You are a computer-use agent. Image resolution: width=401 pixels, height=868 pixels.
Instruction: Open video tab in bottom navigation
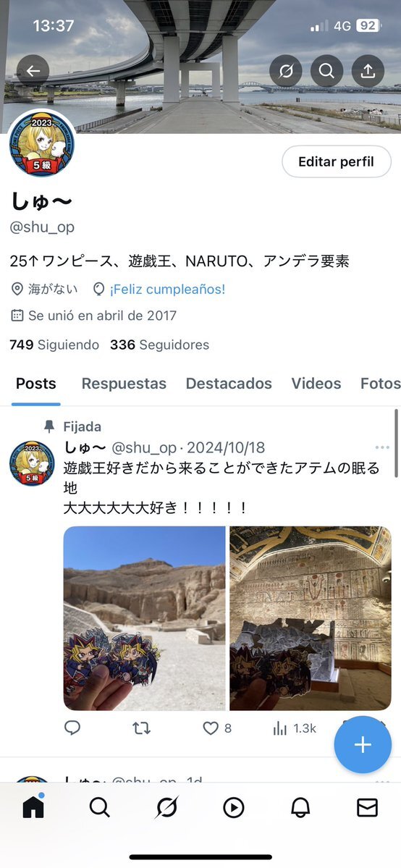click(x=234, y=808)
